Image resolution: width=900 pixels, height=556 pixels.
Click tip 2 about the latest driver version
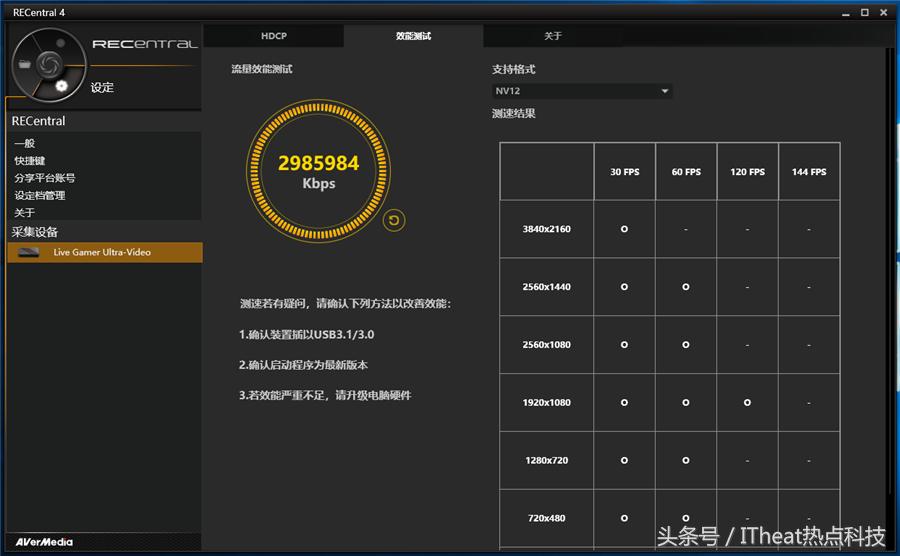point(303,365)
